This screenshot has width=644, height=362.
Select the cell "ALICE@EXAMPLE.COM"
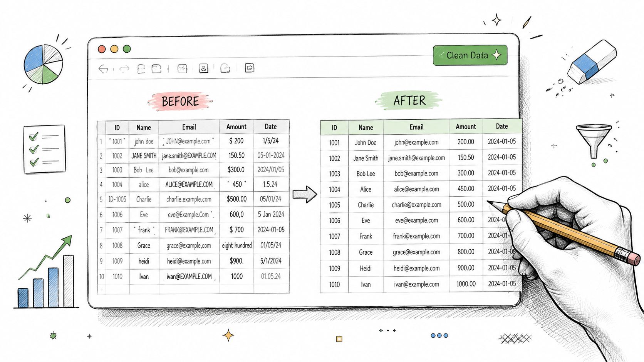coord(189,185)
